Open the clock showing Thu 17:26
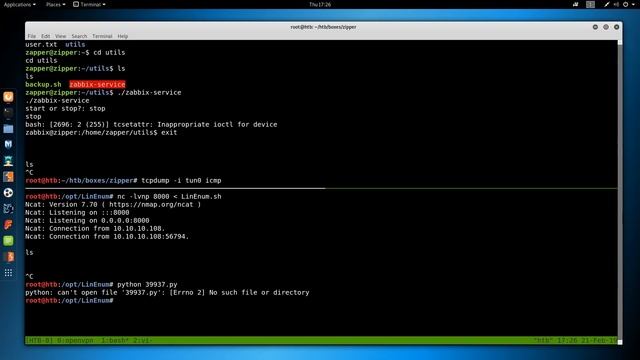The height and width of the screenshot is (360, 640). point(320,4)
